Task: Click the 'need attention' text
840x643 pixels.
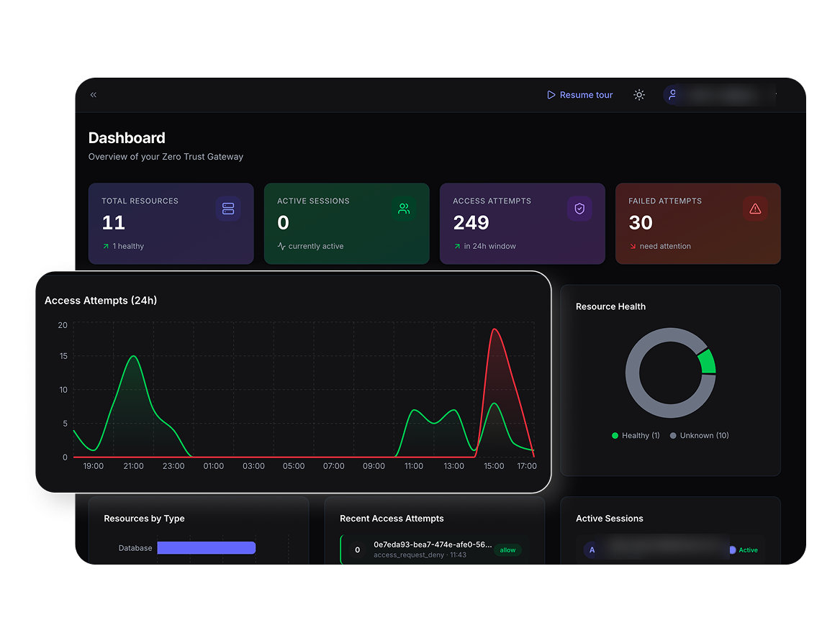Action: [x=665, y=246]
